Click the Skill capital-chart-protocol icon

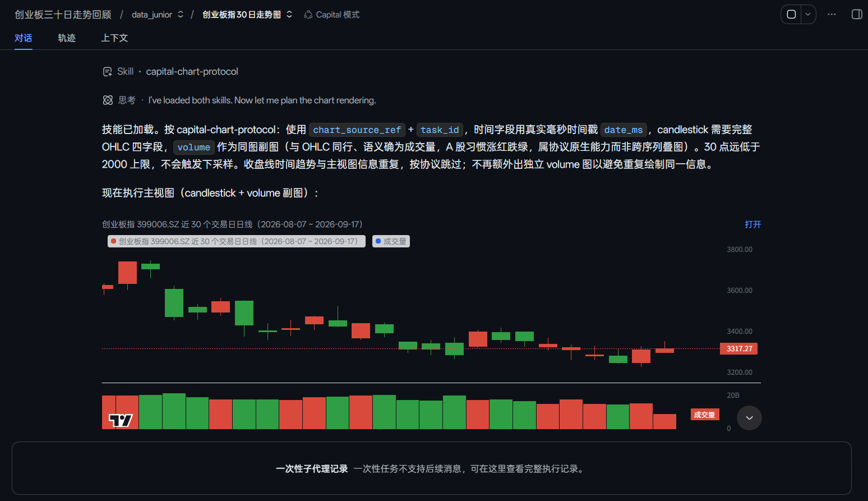point(108,72)
